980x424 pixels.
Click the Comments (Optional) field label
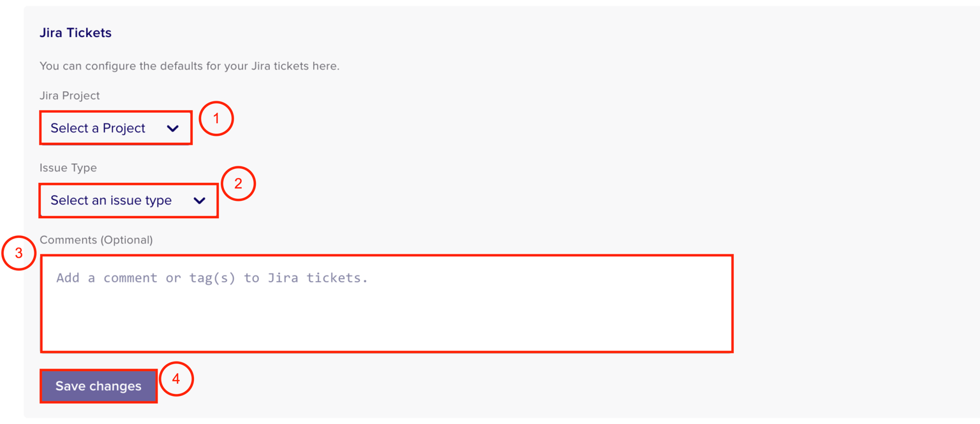[x=96, y=240]
